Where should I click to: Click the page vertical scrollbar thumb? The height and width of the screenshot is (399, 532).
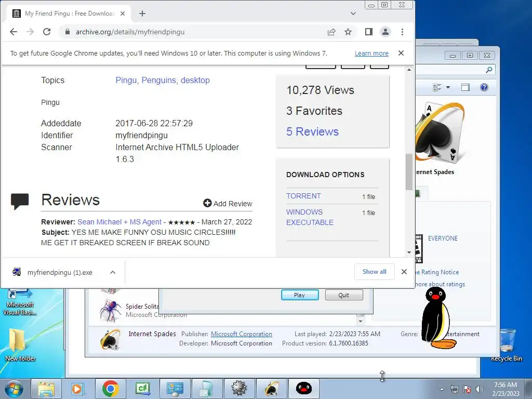(409, 171)
